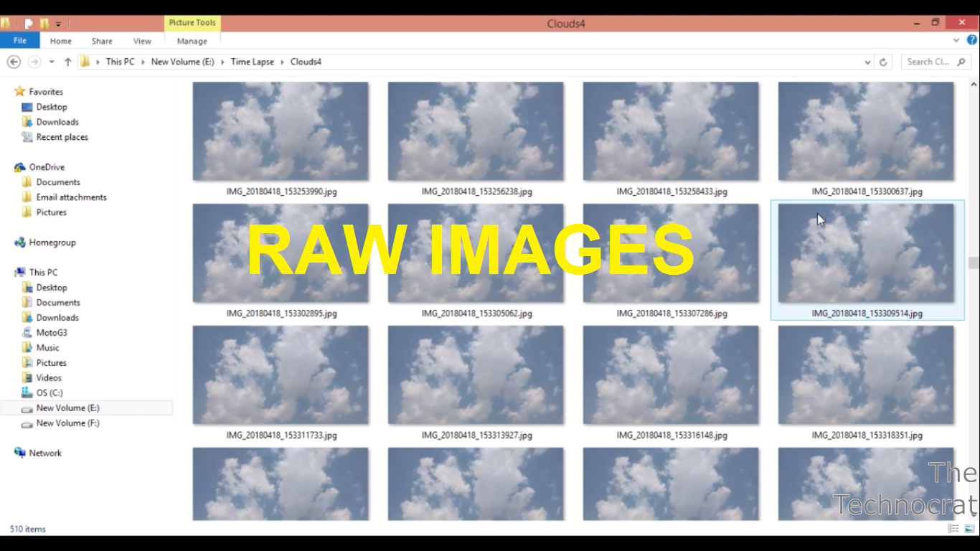Switch to large thumbnails view in status bar
The image size is (980, 551).
[x=970, y=529]
